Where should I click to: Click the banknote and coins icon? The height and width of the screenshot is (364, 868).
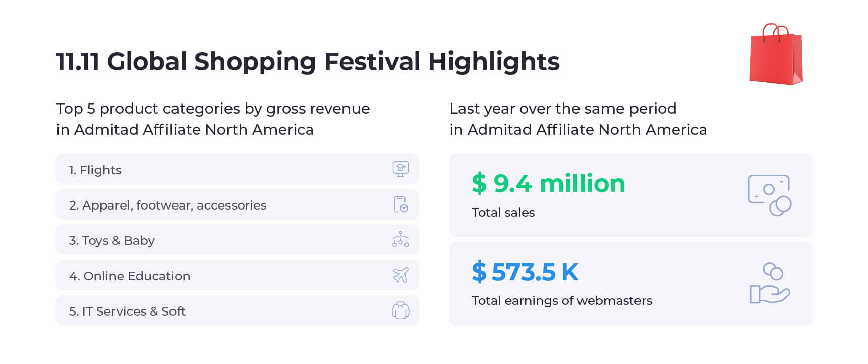tap(770, 195)
